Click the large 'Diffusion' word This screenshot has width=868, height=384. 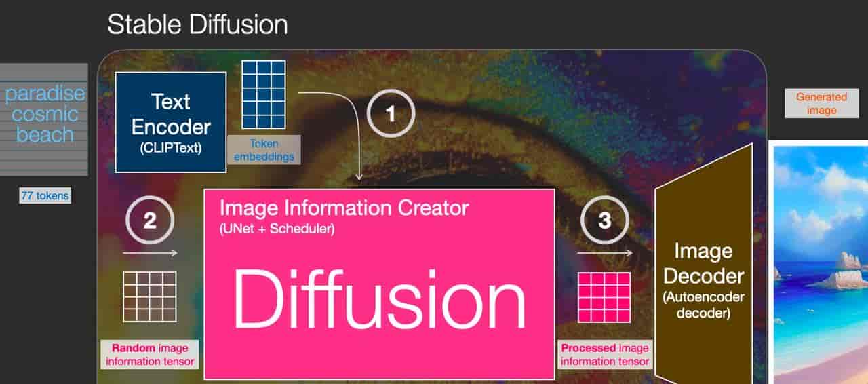(x=380, y=299)
